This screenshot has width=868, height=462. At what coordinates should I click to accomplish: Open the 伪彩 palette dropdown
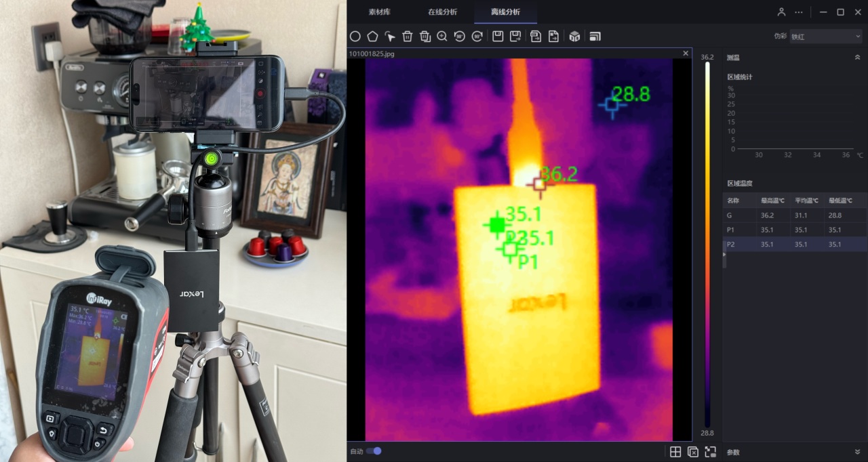[x=825, y=37]
